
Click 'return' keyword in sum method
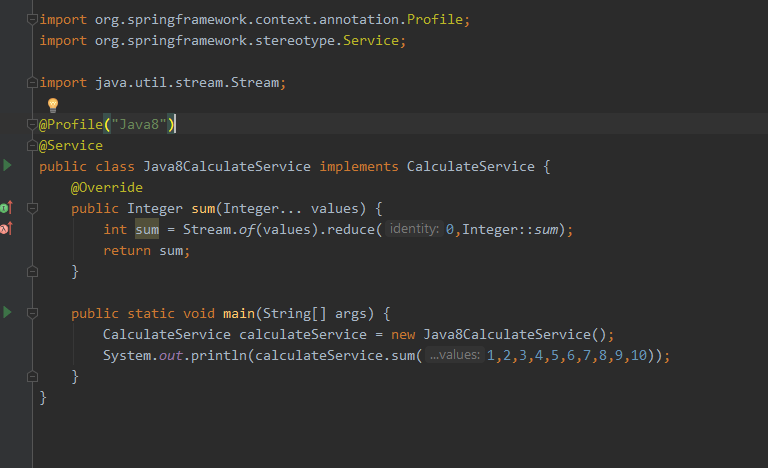pos(127,250)
